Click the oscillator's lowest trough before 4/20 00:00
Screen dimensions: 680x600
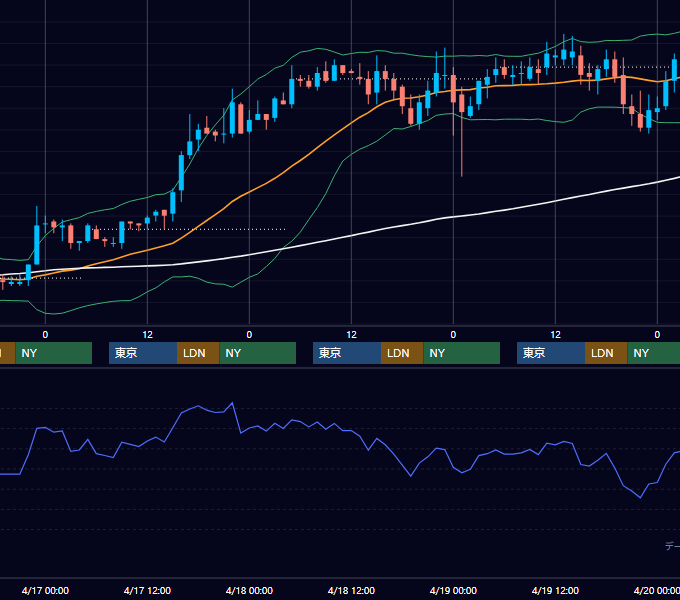640,497
